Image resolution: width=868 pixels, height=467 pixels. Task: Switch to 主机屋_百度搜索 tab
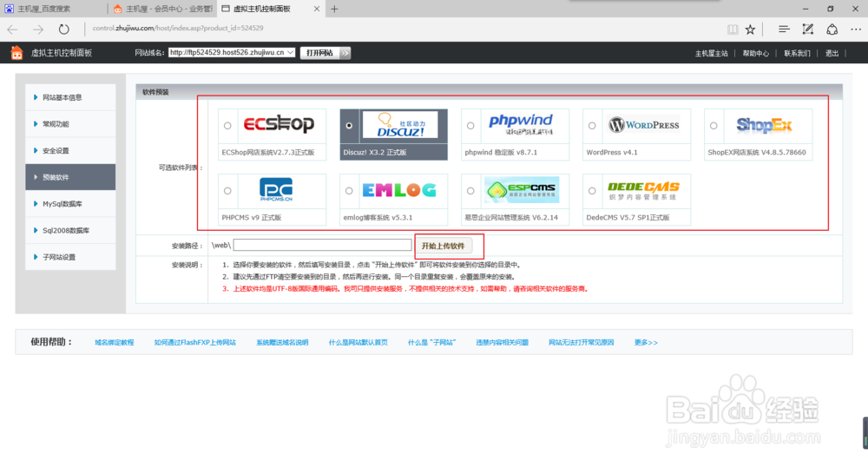coord(54,9)
